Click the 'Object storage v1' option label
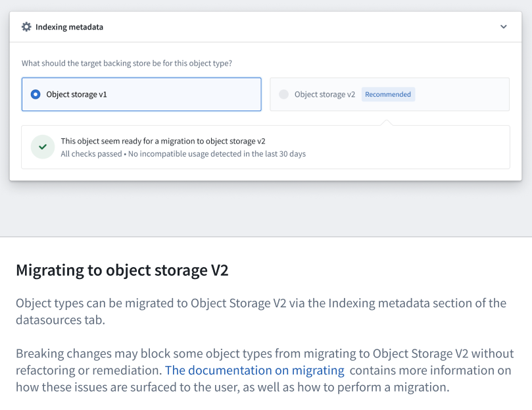This screenshot has width=532, height=410. coord(77,94)
